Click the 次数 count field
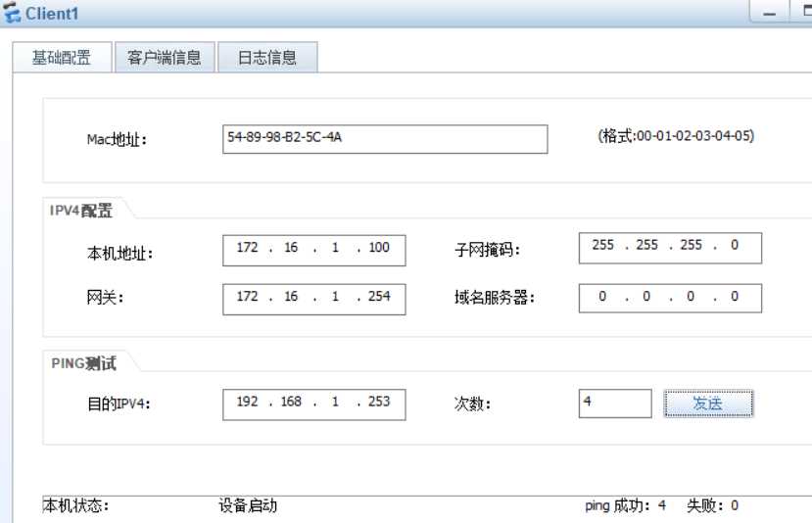 (615, 403)
